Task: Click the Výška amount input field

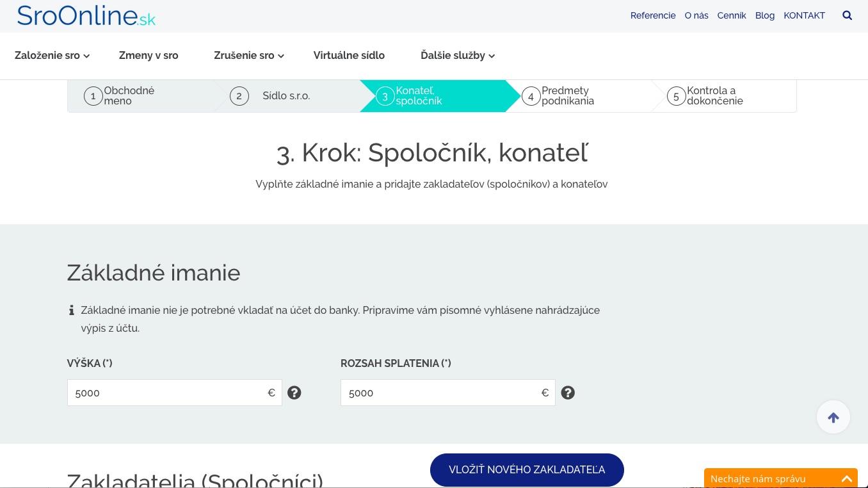Action: [x=166, y=393]
